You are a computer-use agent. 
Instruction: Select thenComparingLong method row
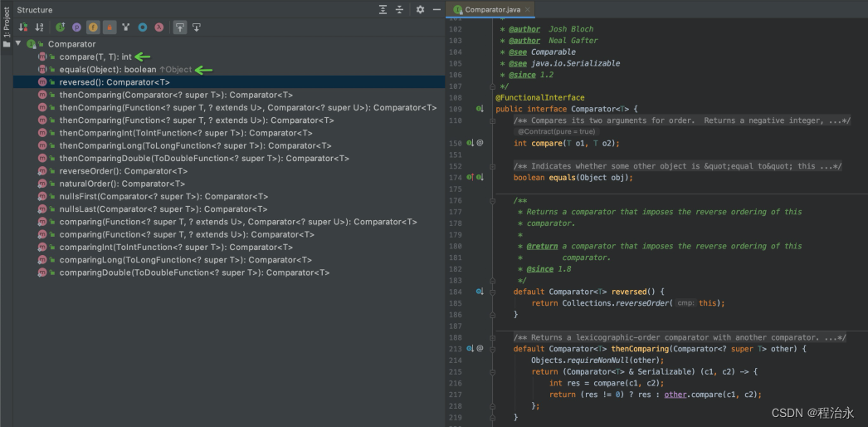(229, 145)
